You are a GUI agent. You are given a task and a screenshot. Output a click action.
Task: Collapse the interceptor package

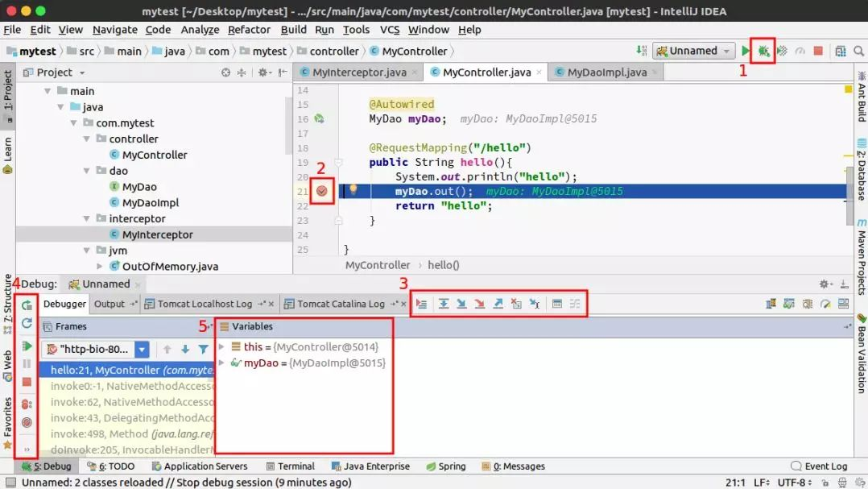pos(87,219)
